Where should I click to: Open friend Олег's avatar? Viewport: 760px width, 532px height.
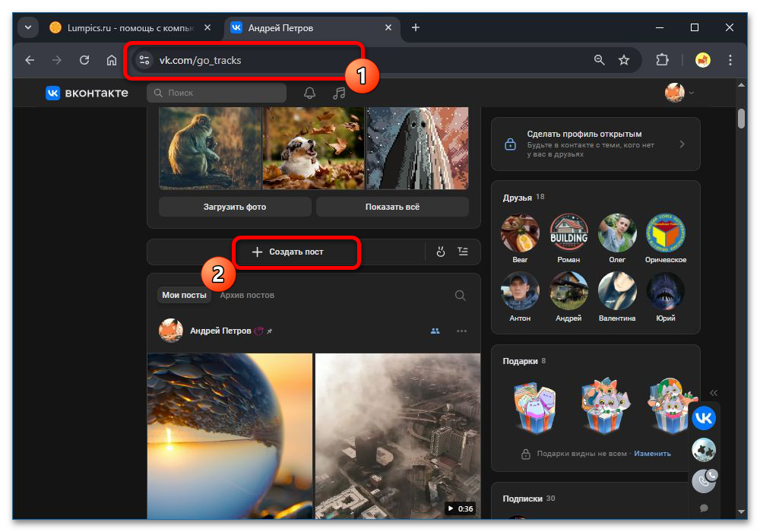coord(617,233)
